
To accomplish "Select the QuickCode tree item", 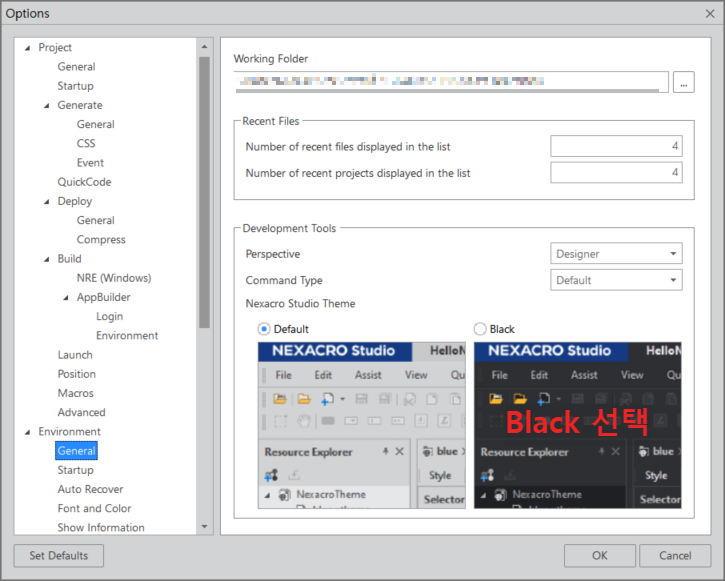I will click(84, 182).
